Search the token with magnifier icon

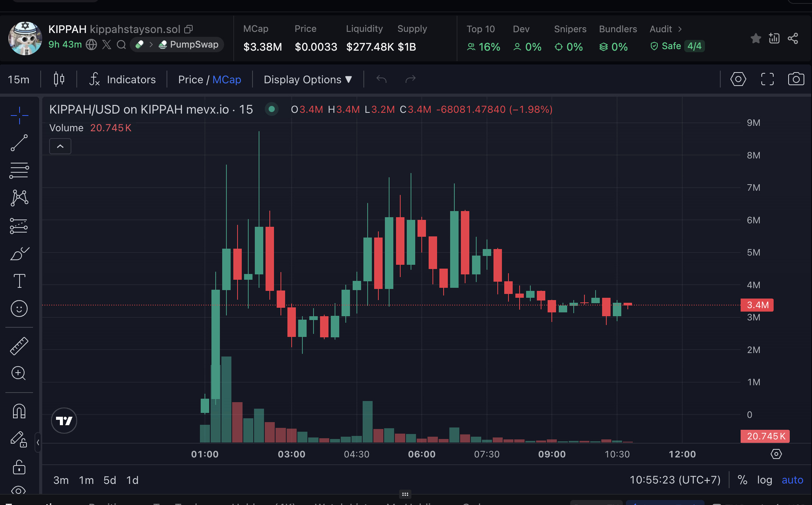tap(121, 45)
